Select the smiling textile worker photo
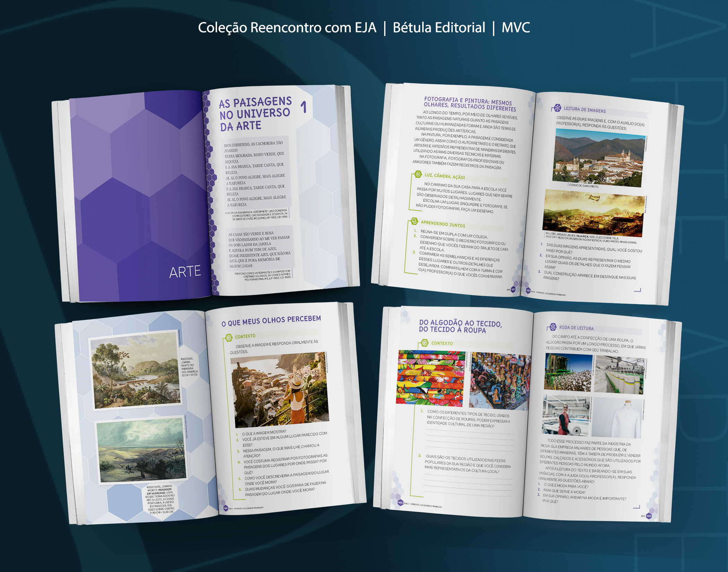 click(x=566, y=415)
